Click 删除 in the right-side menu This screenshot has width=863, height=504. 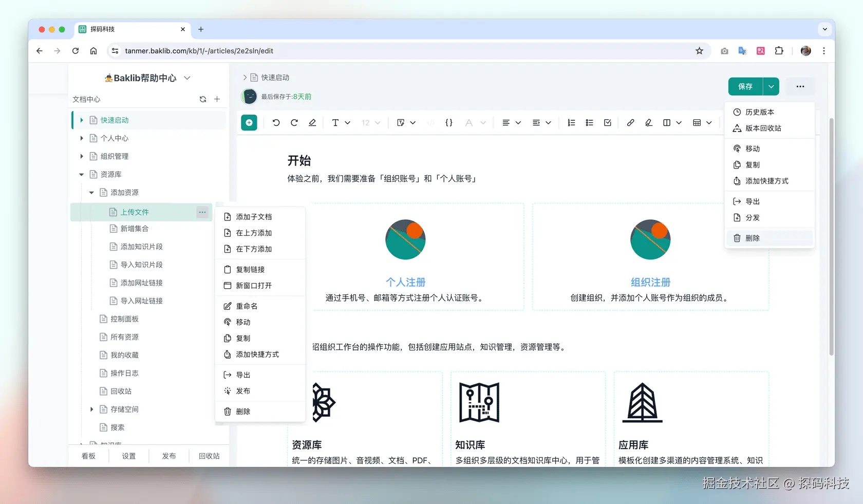(x=770, y=238)
